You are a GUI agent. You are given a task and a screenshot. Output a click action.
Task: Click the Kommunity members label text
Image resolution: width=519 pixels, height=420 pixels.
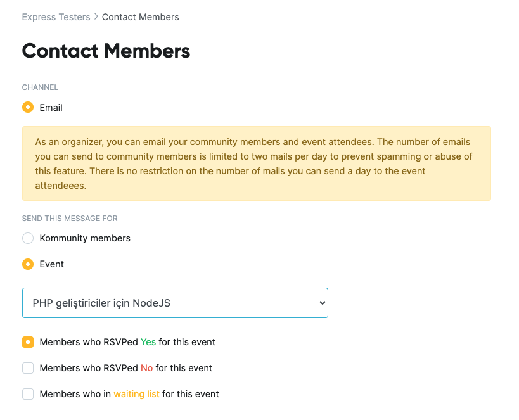[85, 238]
